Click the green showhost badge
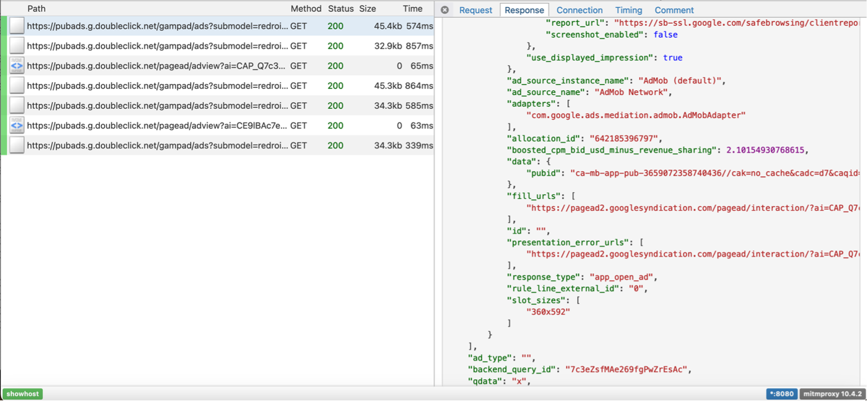Image resolution: width=868 pixels, height=403 pixels. coord(23,394)
